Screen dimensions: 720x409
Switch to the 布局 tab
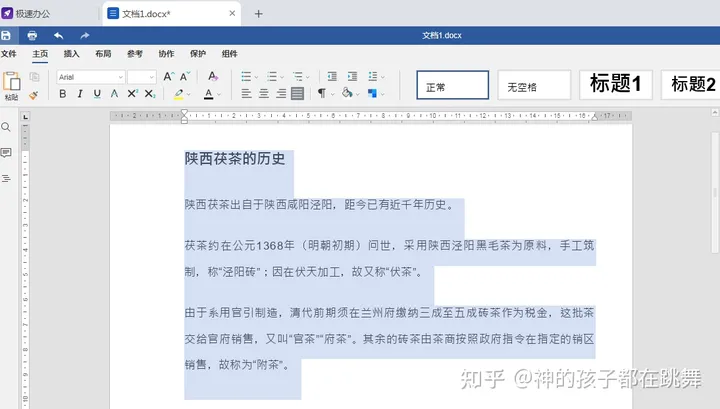click(103, 54)
